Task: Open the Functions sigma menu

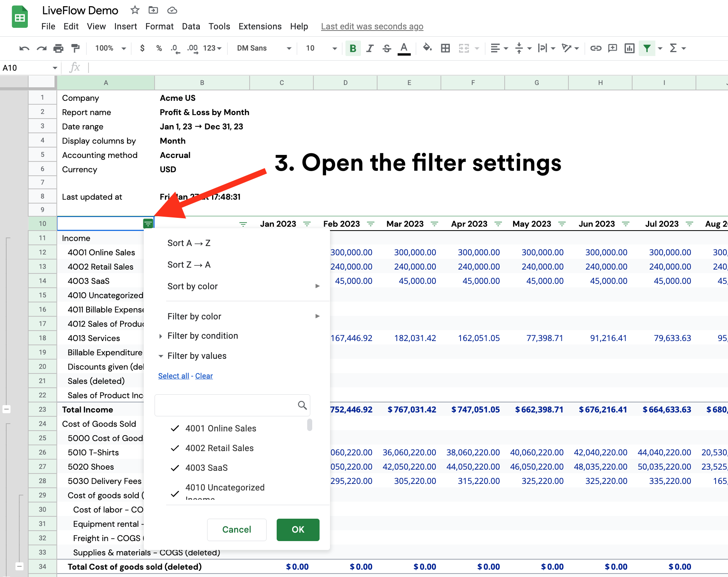Action: point(677,48)
